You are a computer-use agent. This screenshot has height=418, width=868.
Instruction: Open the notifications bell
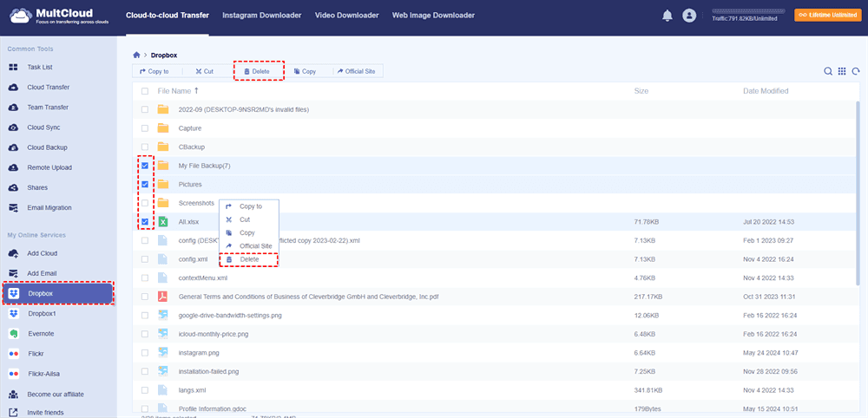pos(667,16)
